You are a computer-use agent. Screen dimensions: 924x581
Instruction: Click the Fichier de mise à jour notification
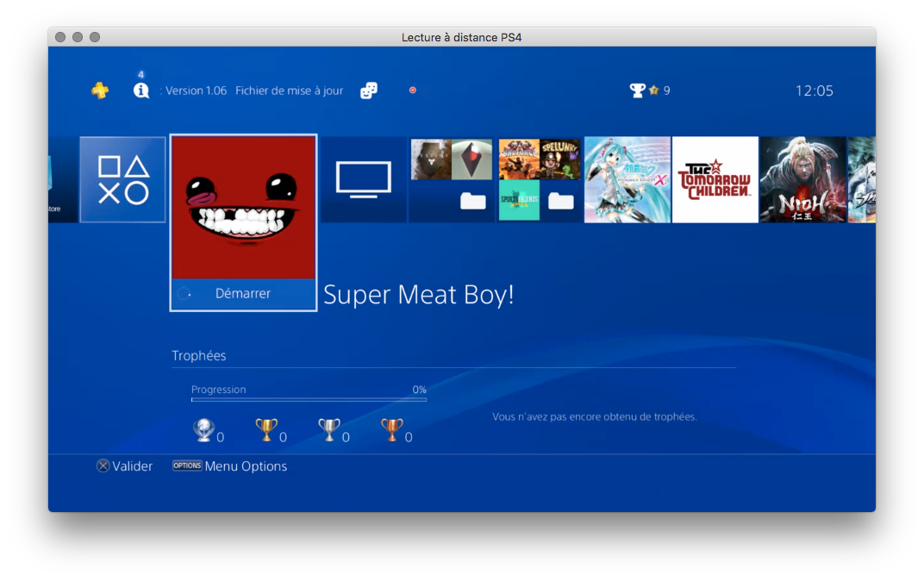[289, 91]
